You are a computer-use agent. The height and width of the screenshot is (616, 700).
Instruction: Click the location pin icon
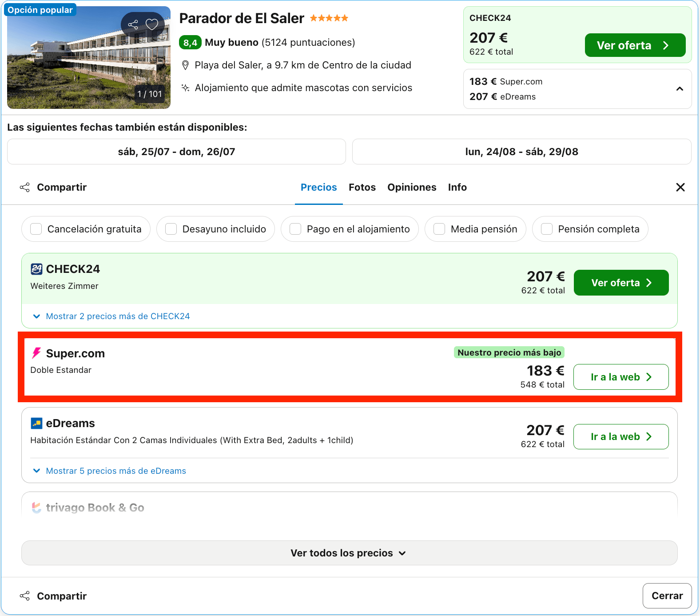pyautogui.click(x=186, y=65)
